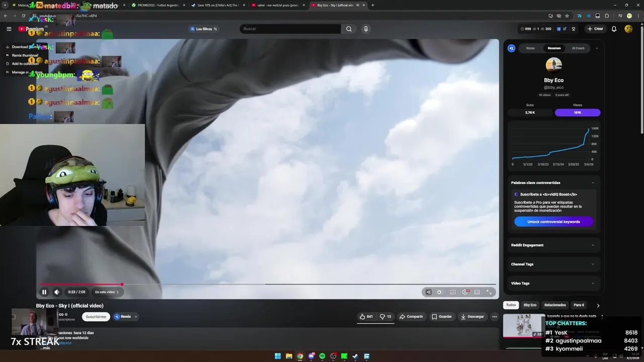The width and height of the screenshot is (644, 362).
Task: Click the Buscar search field
Action: (x=290, y=29)
